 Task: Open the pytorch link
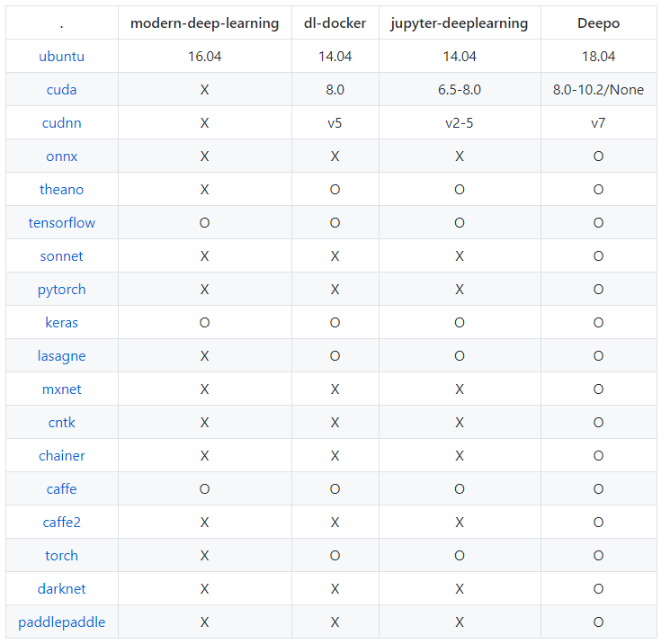[x=61, y=290]
